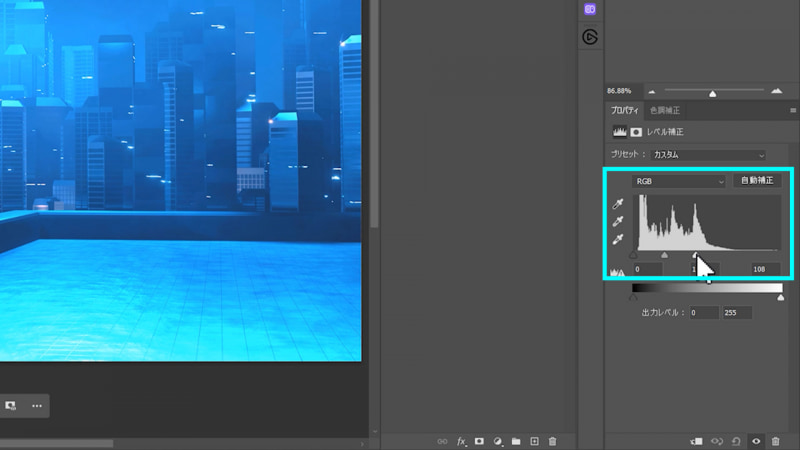Select the black point eyedropper
The height and width of the screenshot is (450, 800).
tap(618, 204)
